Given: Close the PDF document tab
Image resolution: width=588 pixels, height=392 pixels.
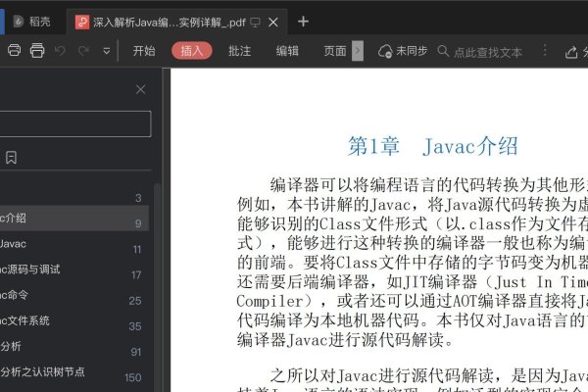Looking at the screenshot, I should [x=273, y=23].
